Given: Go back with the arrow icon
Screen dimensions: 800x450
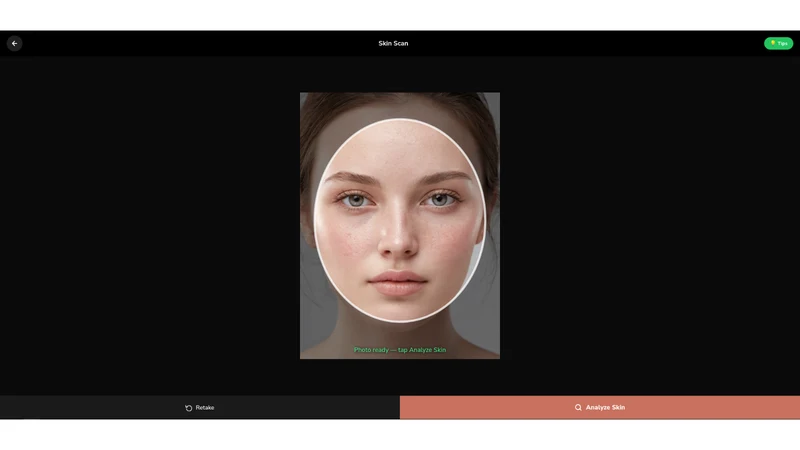Looking at the screenshot, I should coord(14,43).
